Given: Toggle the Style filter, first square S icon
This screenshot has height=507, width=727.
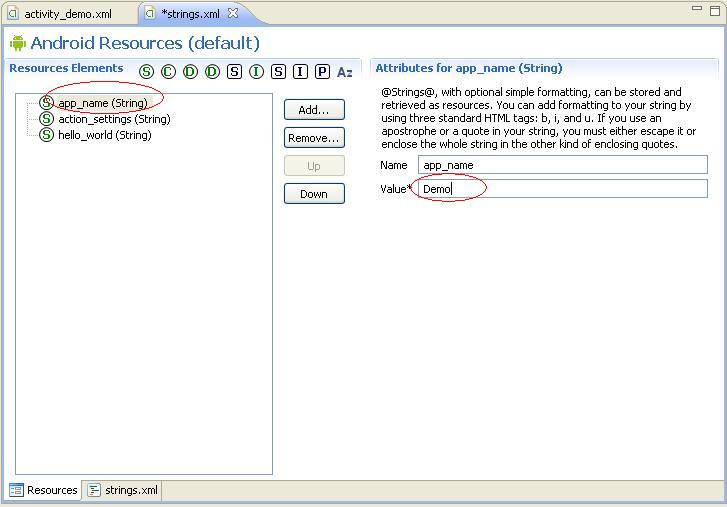Looking at the screenshot, I should pyautogui.click(x=234, y=72).
